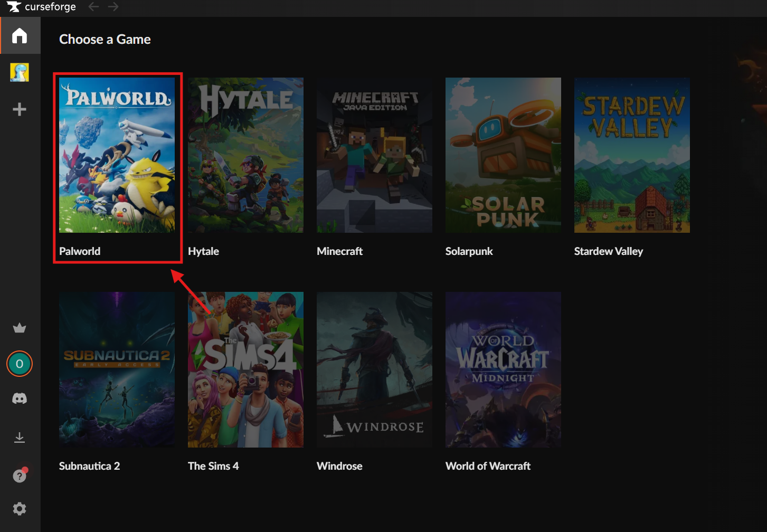Click the Palworld title label
The height and width of the screenshot is (532, 767).
80,251
